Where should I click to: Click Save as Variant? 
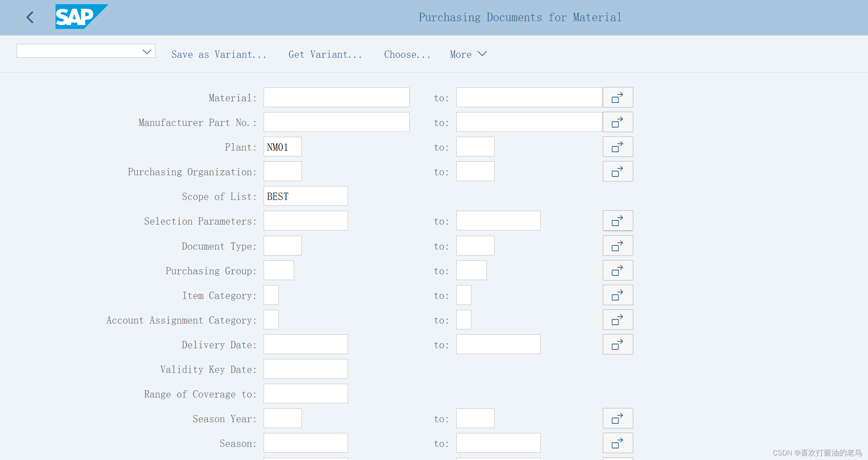(219, 54)
